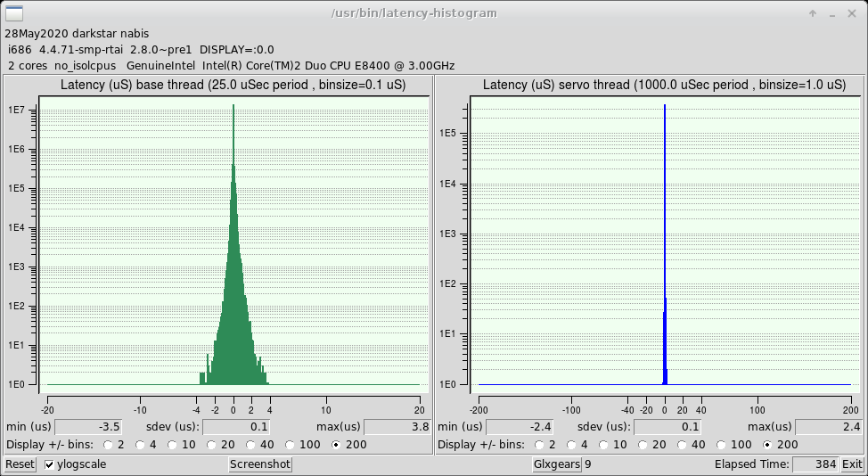Viewport: 868px width, 476px height.
Task: Click the '200' x-axis label on servo chart
Action: pos(851,410)
